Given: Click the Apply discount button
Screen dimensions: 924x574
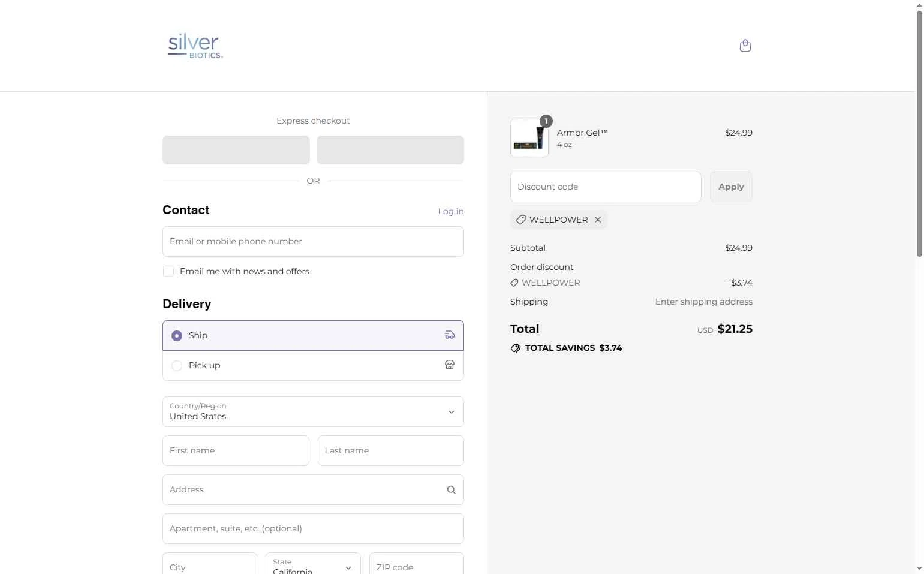Looking at the screenshot, I should coord(731,187).
